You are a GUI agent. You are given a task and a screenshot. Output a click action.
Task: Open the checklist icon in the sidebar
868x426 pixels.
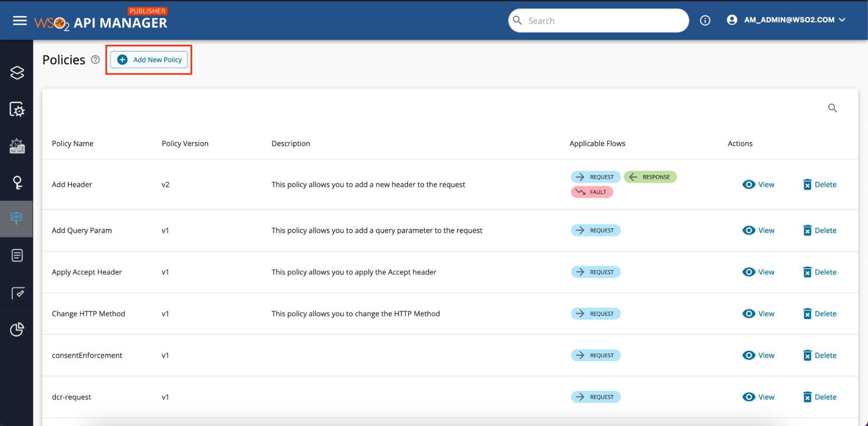point(17,293)
